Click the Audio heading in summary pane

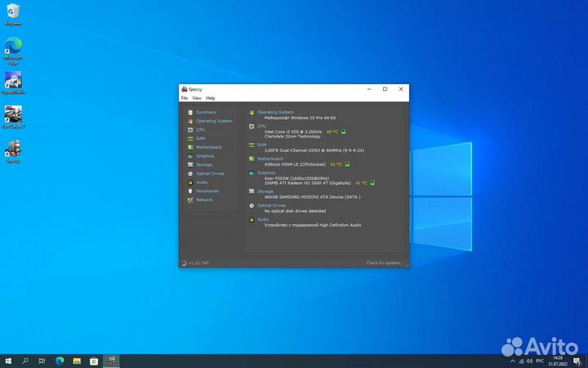263,219
